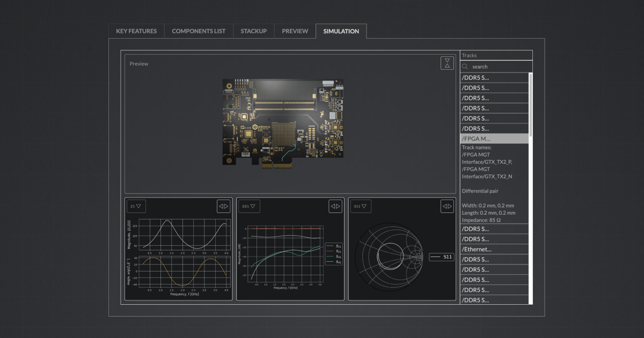Image resolution: width=644 pixels, height=338 pixels.
Task: Click the magnifier icon in the Tracks search
Action: pyautogui.click(x=465, y=67)
